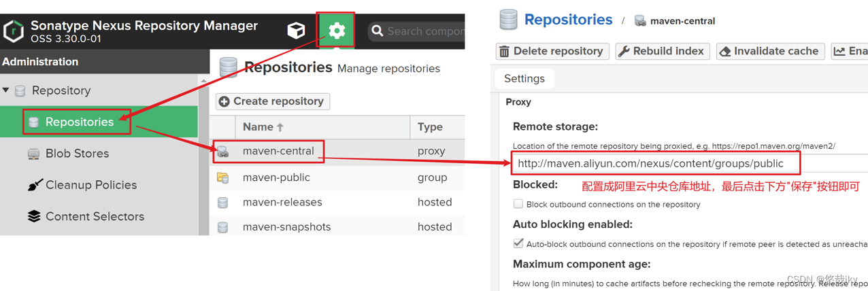Viewport: 868px width, 291px height.
Task: Click the Cleanup Policies broom icon
Action: 34,185
